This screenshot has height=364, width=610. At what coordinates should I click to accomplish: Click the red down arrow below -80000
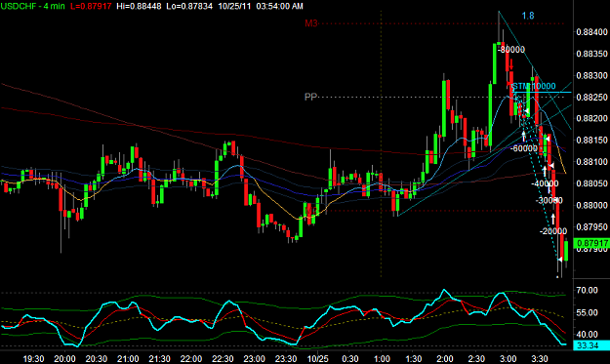click(511, 64)
